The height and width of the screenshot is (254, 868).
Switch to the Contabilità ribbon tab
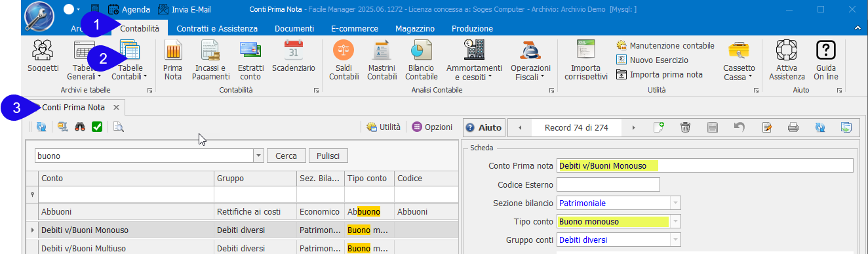coord(140,28)
